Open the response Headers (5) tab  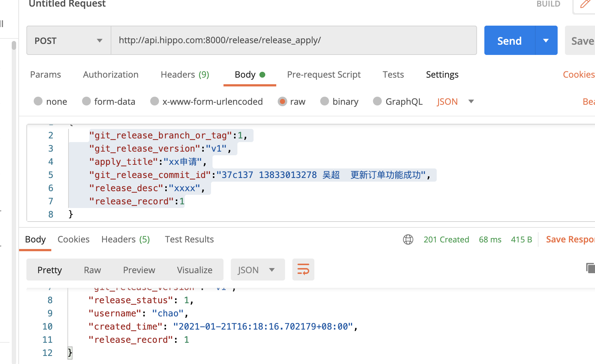(126, 239)
